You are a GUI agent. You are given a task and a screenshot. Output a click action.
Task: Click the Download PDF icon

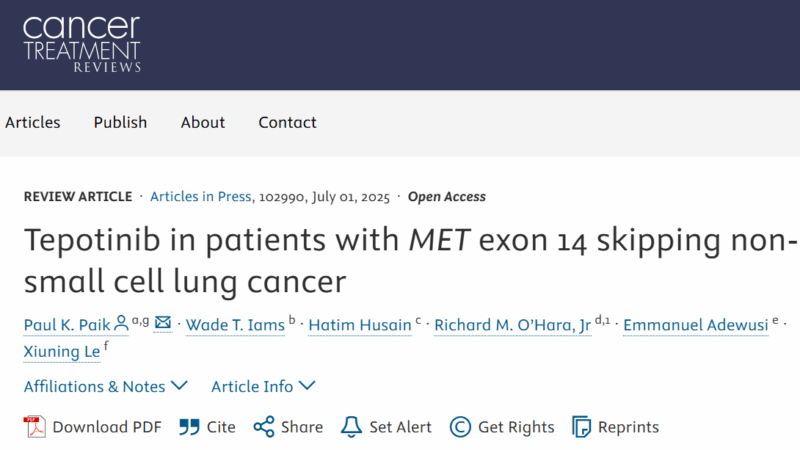coord(35,427)
